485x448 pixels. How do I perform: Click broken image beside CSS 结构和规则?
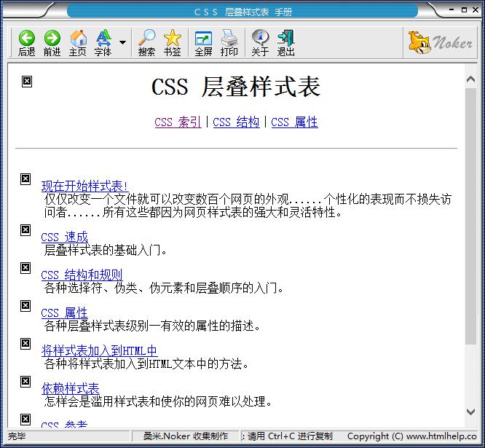click(25, 267)
